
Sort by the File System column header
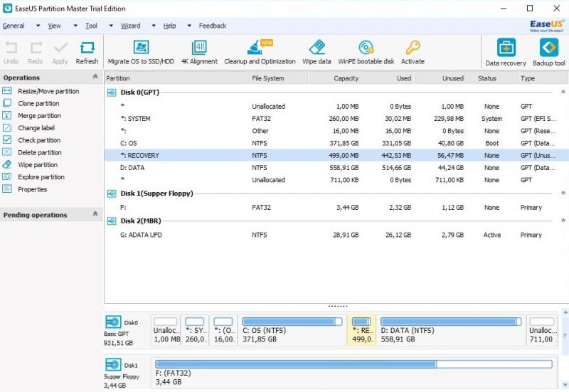[x=279, y=78]
